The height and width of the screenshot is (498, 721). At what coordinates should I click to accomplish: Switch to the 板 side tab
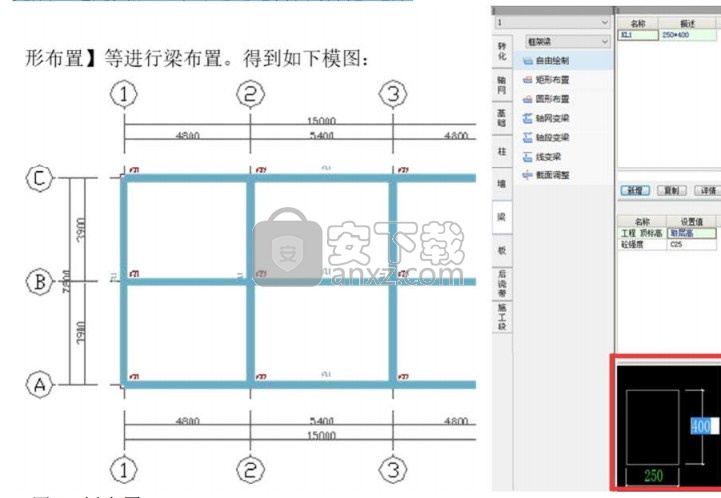click(502, 250)
